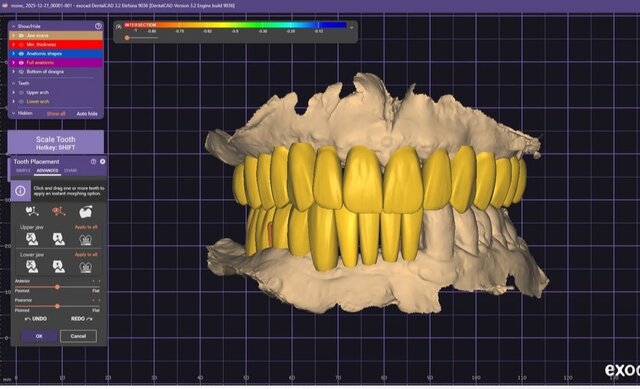Click the Posterior pointed/flat slider handle
This screenshot has height=389, width=640.
point(58,306)
